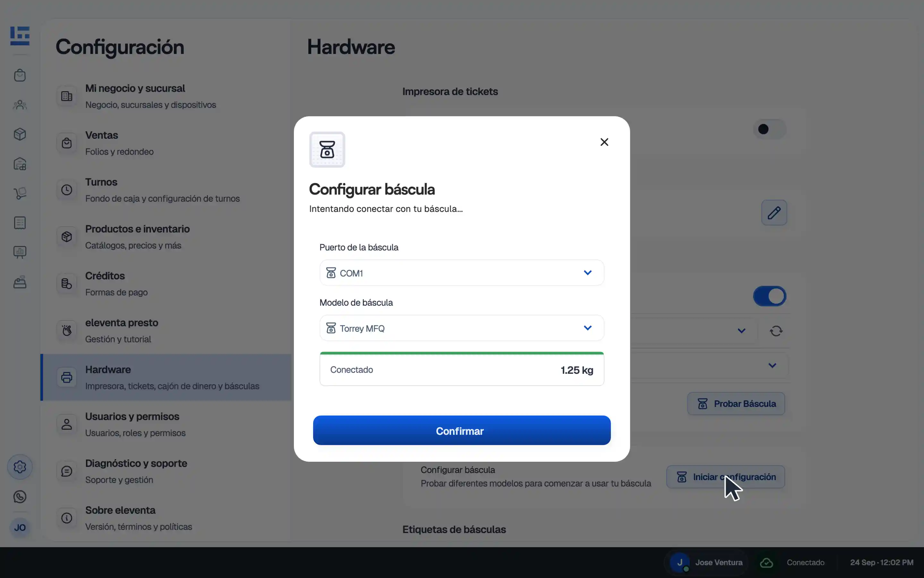Open the Puerto de la báscula COM1 dropdown

[x=462, y=273]
